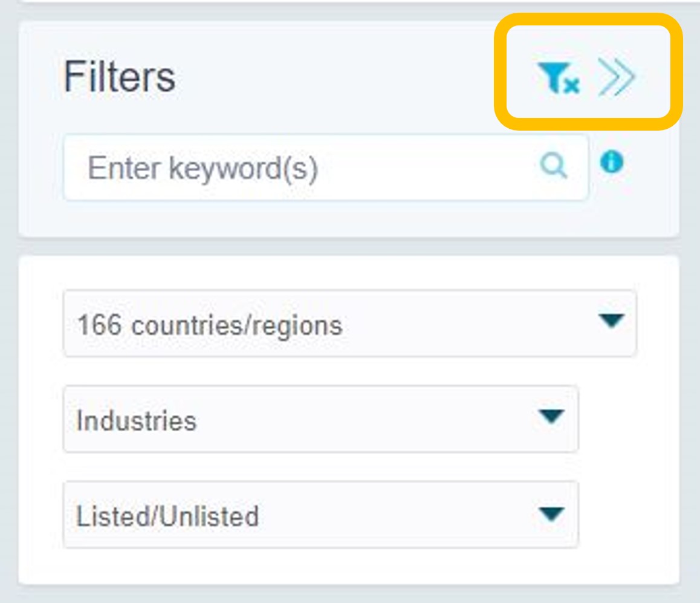
Task: Reset filters via icon beside the chevrons
Action: pos(558,79)
